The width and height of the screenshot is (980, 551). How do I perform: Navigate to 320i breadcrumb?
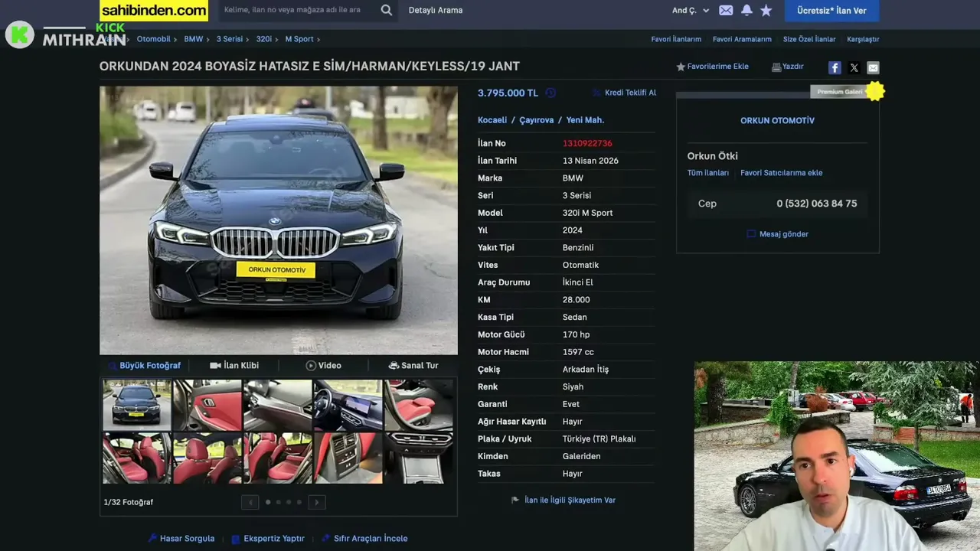click(x=264, y=39)
